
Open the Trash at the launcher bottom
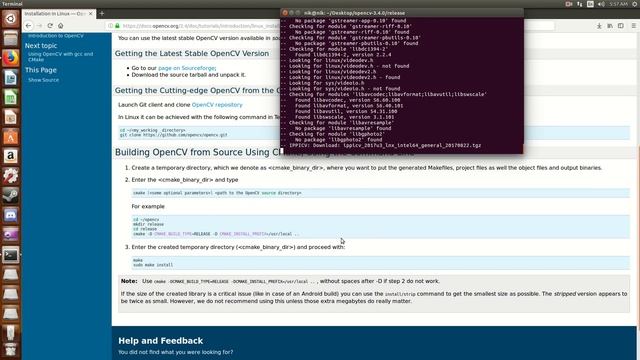point(11,350)
